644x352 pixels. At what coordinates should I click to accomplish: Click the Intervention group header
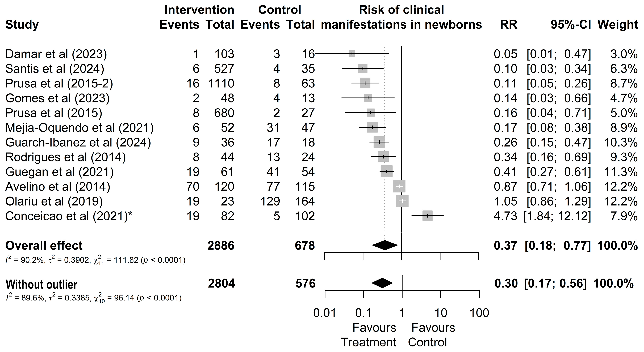pos(199,10)
